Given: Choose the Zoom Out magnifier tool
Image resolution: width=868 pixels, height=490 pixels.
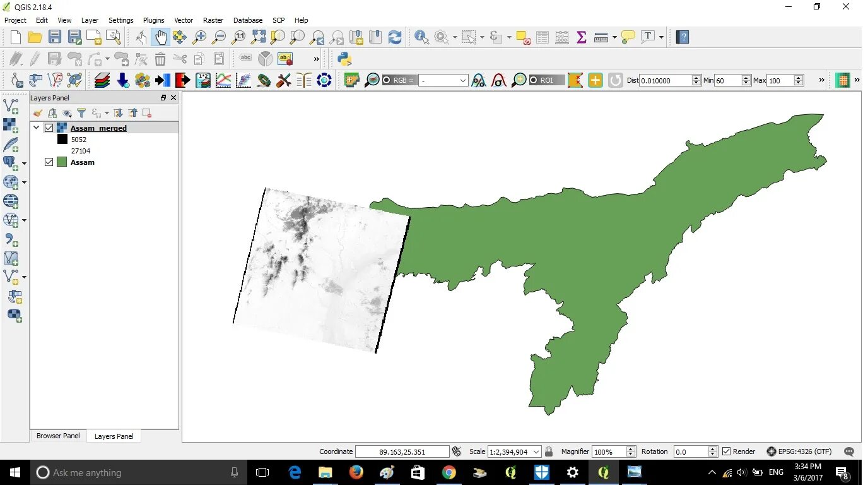Looking at the screenshot, I should pos(219,37).
